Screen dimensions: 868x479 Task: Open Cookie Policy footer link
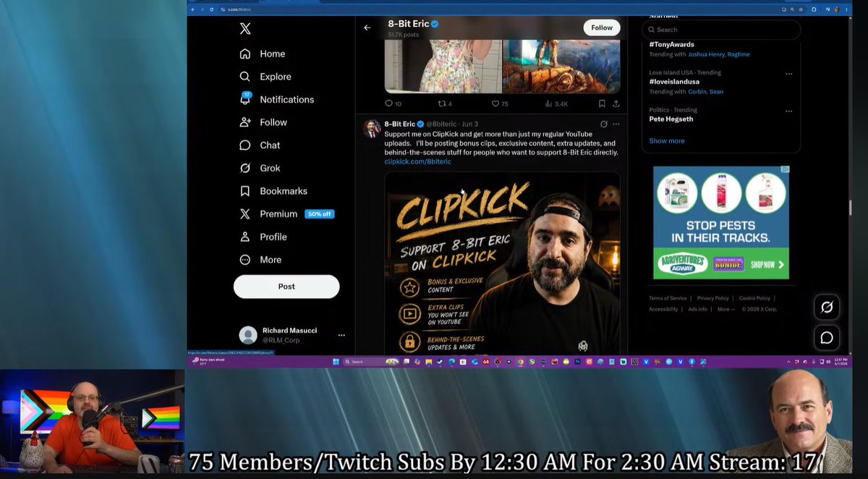point(754,298)
